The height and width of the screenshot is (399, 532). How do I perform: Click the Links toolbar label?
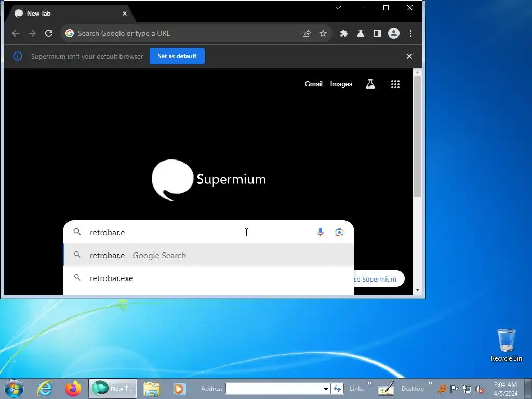click(356, 389)
